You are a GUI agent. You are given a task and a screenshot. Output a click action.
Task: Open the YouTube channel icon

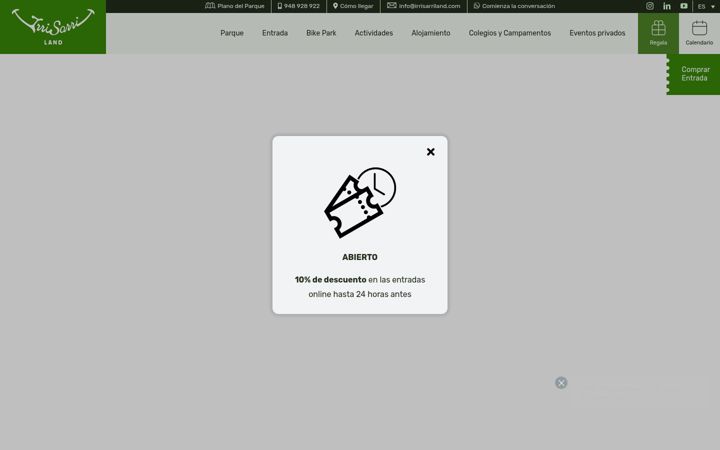684,6
